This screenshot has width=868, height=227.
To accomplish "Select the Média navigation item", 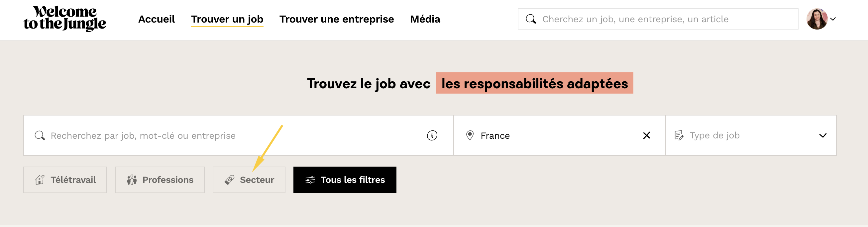I will pyautogui.click(x=425, y=19).
